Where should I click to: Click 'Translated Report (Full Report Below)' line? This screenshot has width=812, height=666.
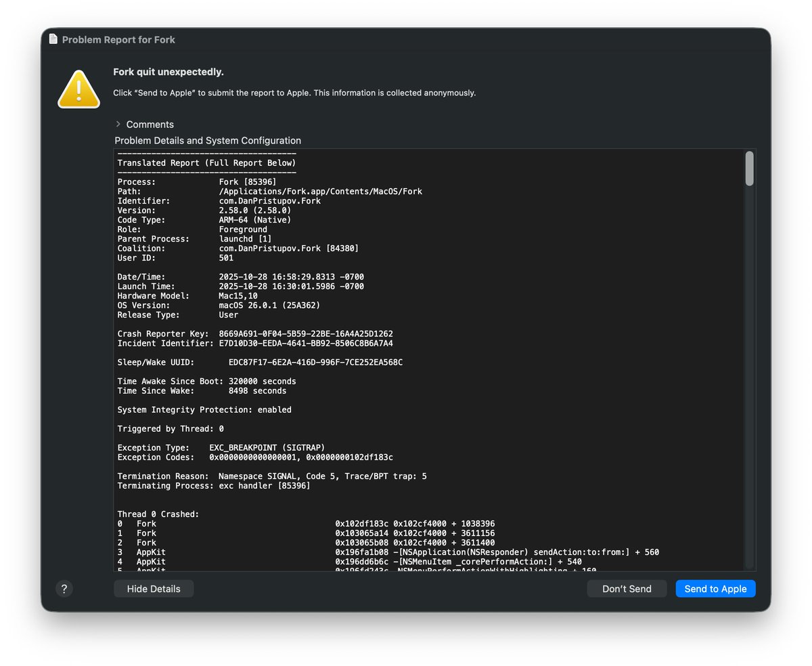pyautogui.click(x=206, y=163)
